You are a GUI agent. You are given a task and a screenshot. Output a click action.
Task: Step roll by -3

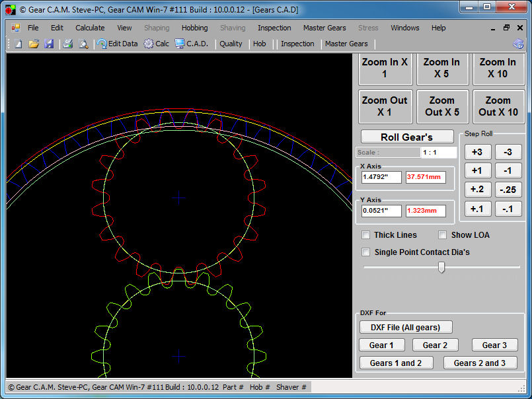point(508,152)
